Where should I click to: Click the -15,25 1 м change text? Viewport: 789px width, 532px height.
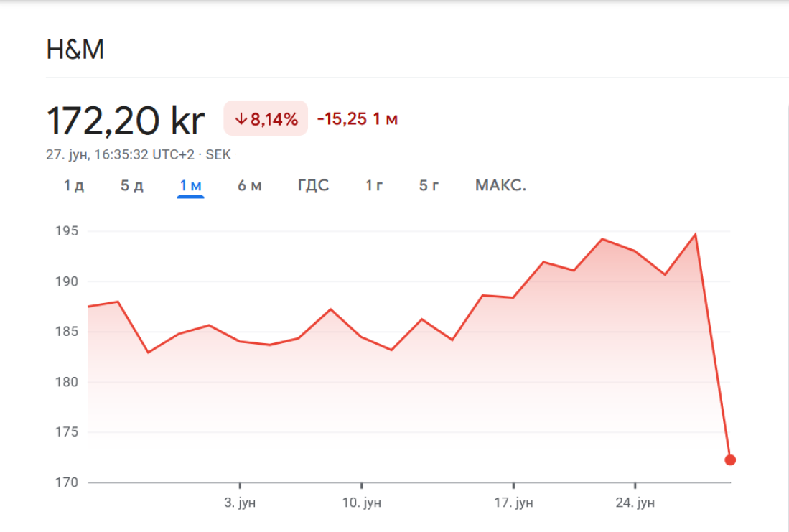[358, 119]
